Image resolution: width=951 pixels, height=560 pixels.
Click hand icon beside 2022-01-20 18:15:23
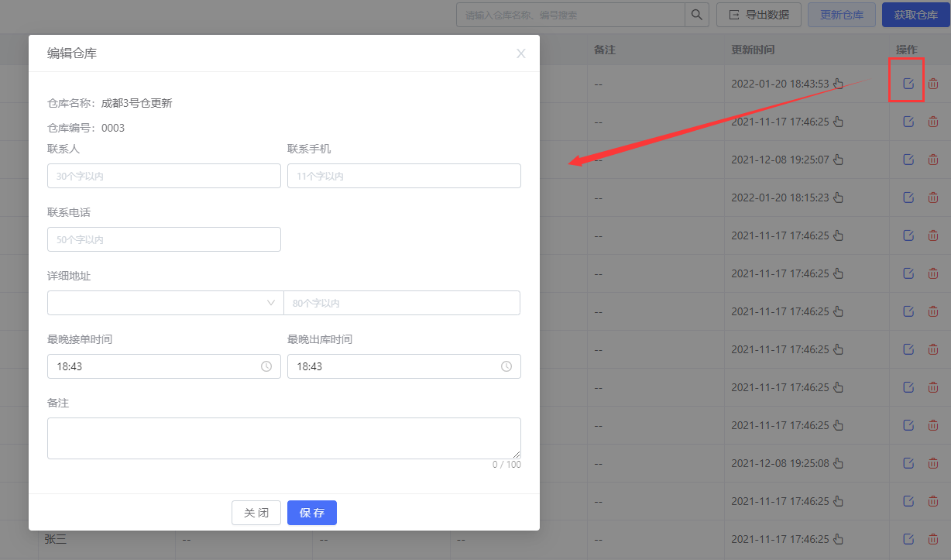(838, 198)
